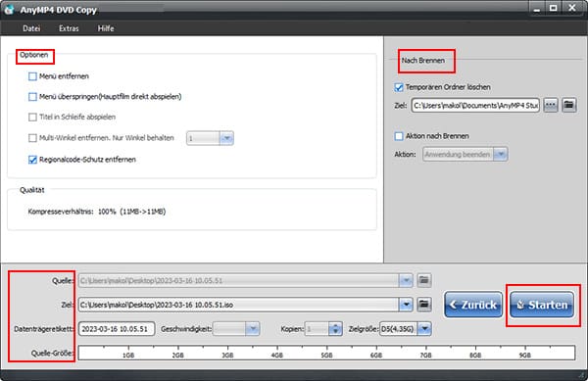The height and width of the screenshot is (381, 588).
Task: Go back with the Zurück button
Action: 473,305
